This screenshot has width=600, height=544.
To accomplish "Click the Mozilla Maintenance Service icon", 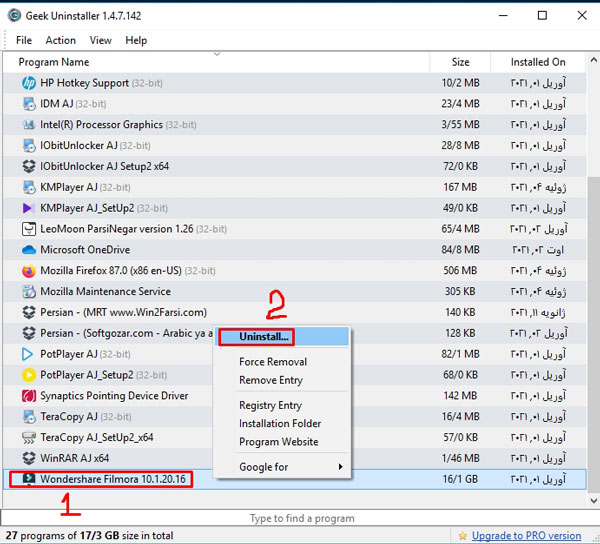I will tap(29, 292).
